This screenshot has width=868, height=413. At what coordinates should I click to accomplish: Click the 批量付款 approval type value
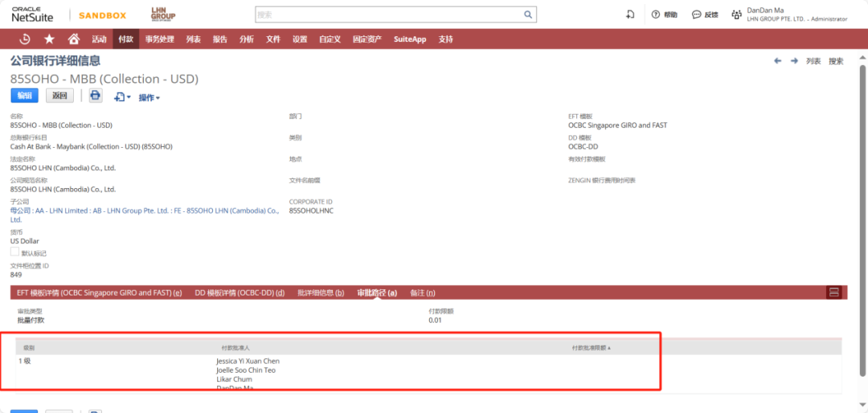tap(31, 320)
